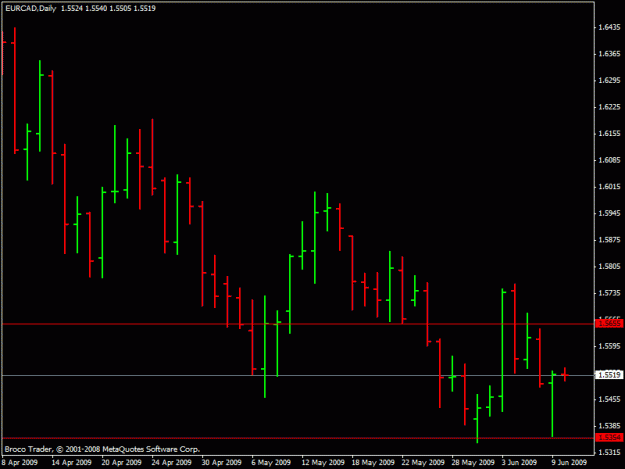
Task: Click the 1.5875 price scale value
Action: (x=609, y=240)
